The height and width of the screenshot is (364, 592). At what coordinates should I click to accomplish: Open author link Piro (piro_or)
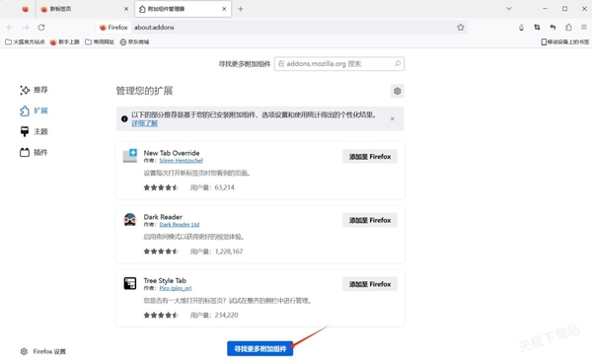tap(176, 288)
